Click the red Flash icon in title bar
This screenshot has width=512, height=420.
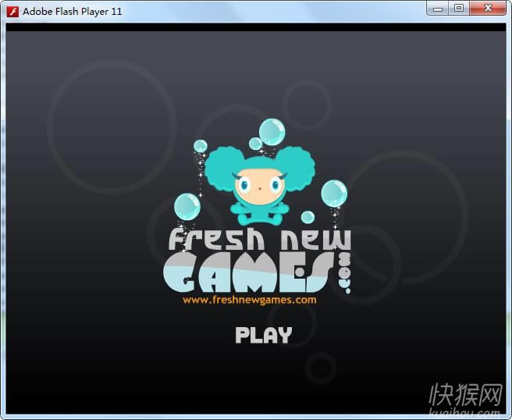(x=12, y=12)
